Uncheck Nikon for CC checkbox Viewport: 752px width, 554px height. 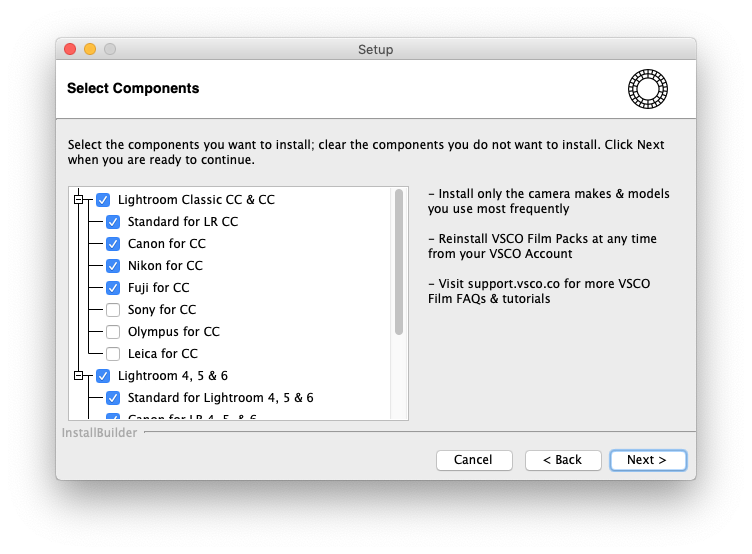click(x=113, y=266)
